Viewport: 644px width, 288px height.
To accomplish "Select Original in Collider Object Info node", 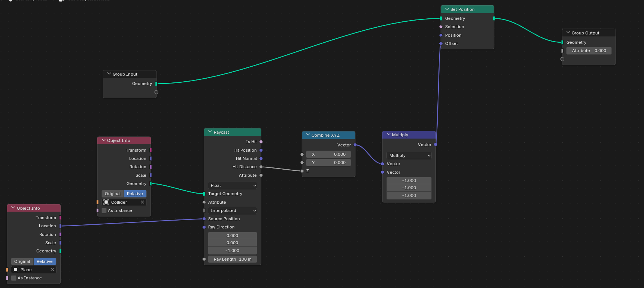I will [x=113, y=194].
